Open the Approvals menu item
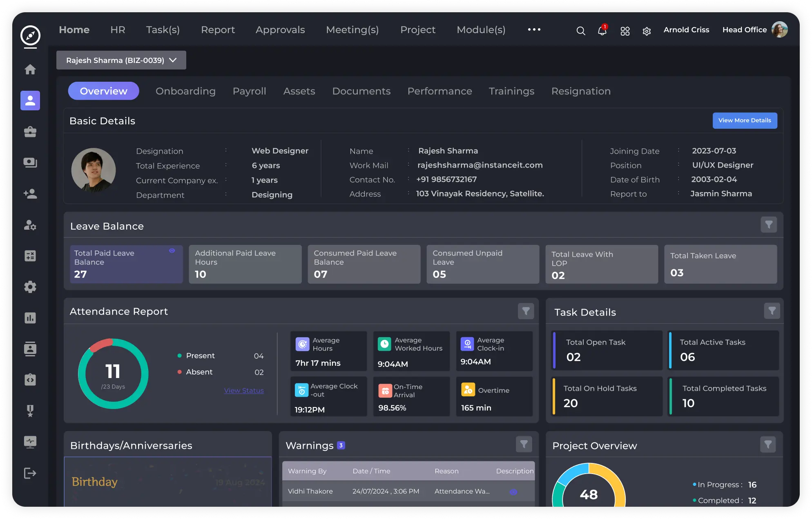The height and width of the screenshot is (519, 812). 280,29
